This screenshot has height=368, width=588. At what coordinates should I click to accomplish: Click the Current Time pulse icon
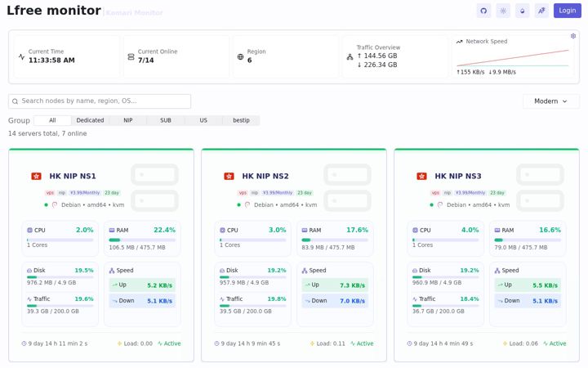tap(21, 56)
